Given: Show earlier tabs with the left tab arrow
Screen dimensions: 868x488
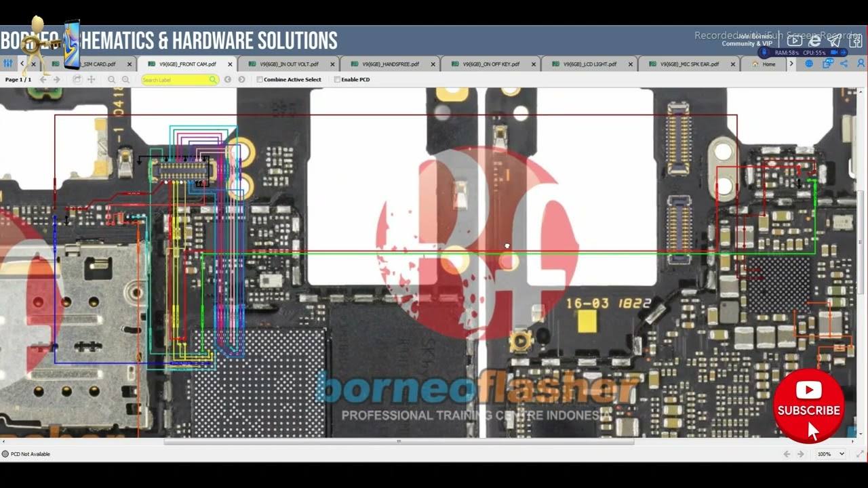Looking at the screenshot, I should [x=22, y=64].
